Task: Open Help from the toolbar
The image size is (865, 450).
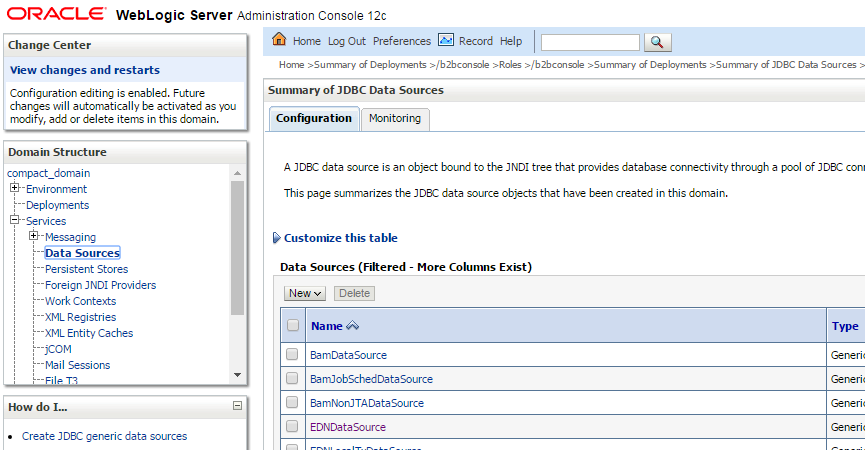Action: click(511, 41)
